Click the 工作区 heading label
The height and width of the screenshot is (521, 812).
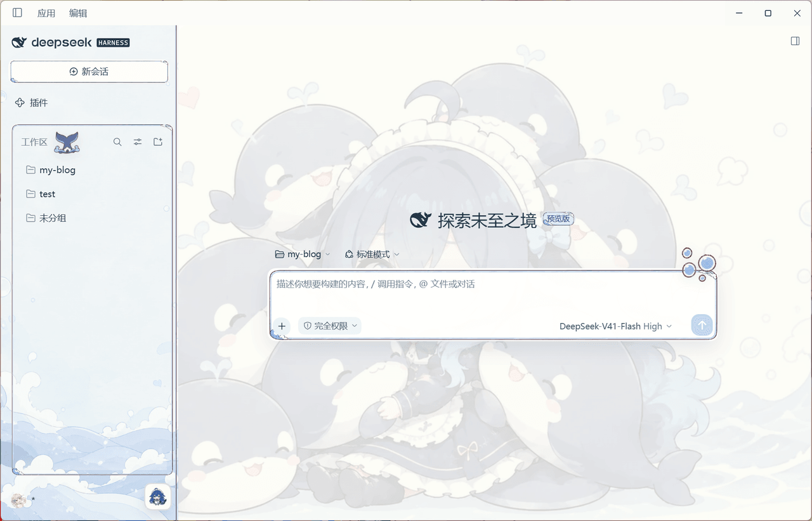pyautogui.click(x=34, y=142)
